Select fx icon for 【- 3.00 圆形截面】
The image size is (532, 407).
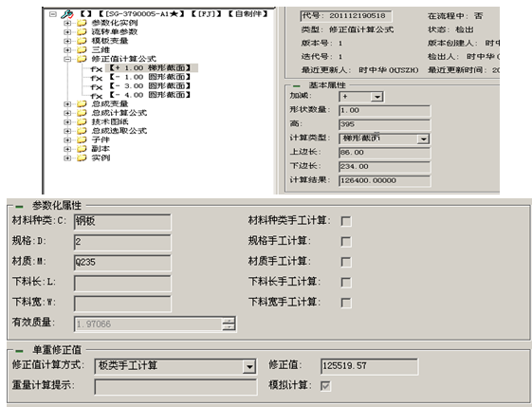point(97,87)
